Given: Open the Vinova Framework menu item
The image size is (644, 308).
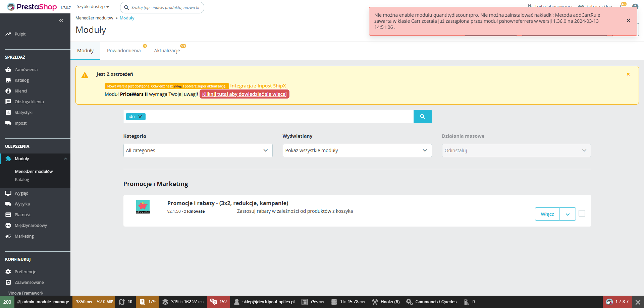Looking at the screenshot, I should (26, 293).
